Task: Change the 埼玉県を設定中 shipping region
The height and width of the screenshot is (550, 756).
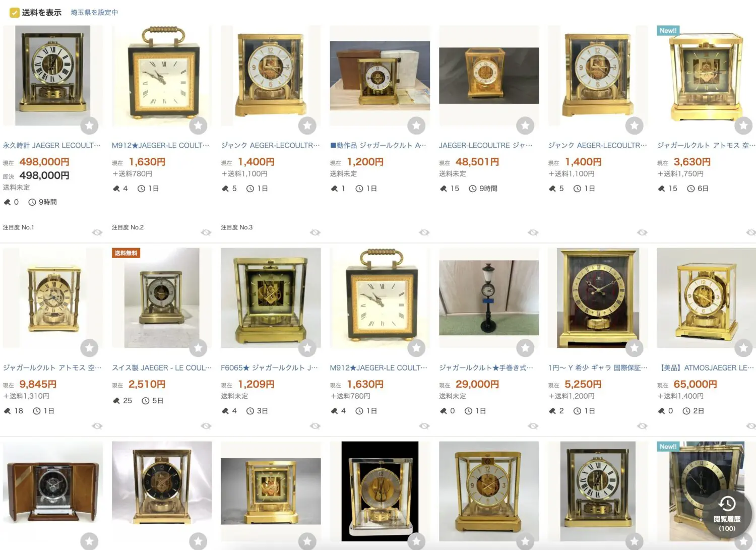Action: 94,13
